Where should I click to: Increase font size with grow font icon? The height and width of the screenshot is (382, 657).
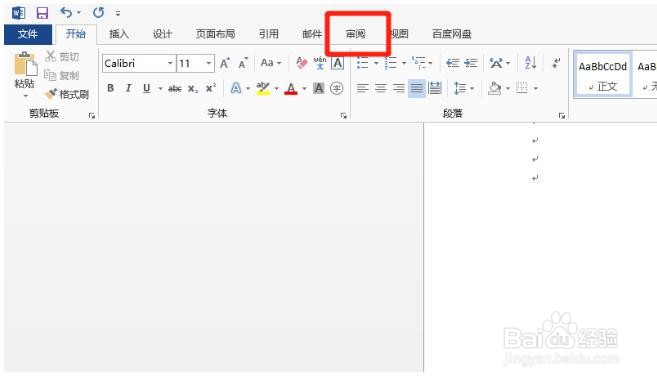point(225,64)
